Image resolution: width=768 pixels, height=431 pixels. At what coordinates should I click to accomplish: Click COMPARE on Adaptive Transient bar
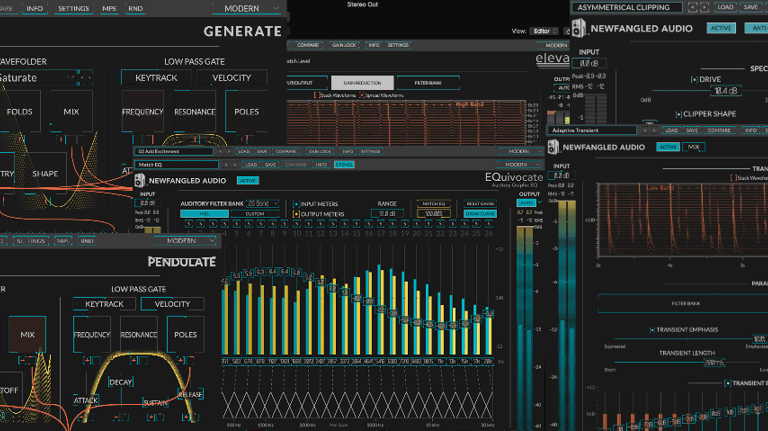pos(719,131)
